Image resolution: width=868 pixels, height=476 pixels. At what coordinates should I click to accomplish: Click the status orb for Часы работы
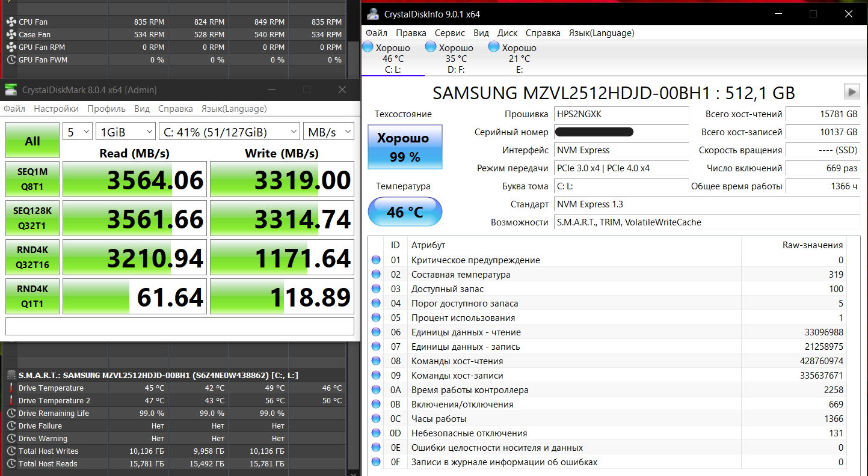377,418
